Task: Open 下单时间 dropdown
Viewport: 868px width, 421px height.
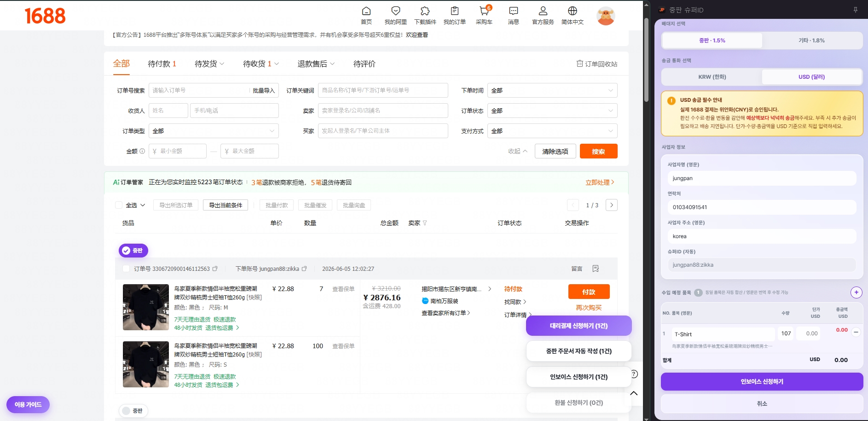Action: pyautogui.click(x=552, y=90)
